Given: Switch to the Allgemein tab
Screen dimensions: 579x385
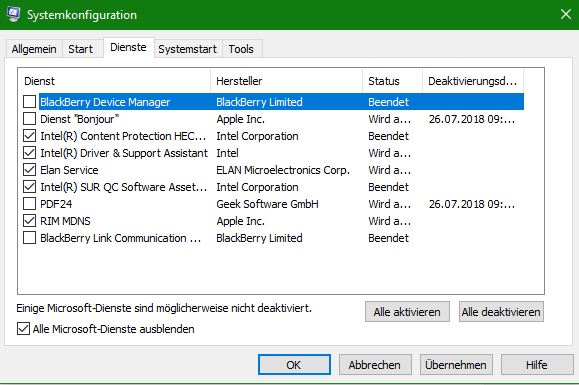Looking at the screenshot, I should point(34,49).
